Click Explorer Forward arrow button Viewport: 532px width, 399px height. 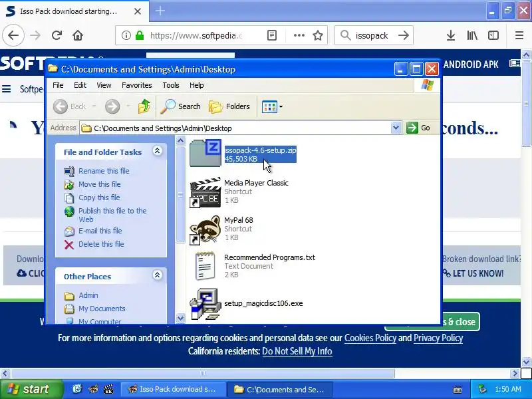pyautogui.click(x=112, y=106)
